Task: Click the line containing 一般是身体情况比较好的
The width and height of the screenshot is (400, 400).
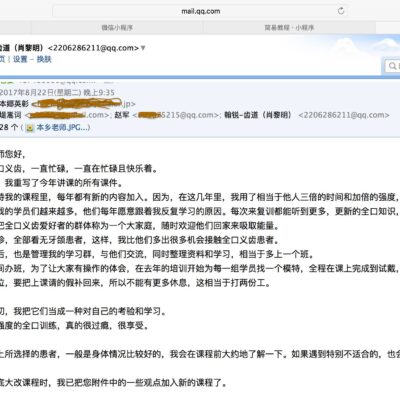Action: tap(200, 354)
